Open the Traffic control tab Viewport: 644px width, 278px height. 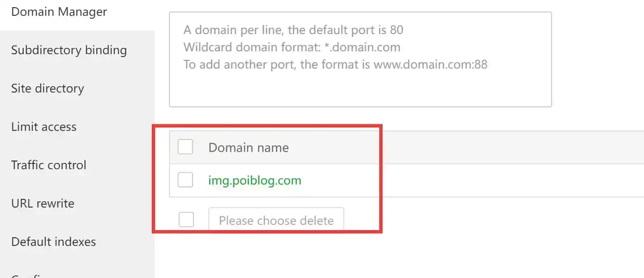coord(49,165)
